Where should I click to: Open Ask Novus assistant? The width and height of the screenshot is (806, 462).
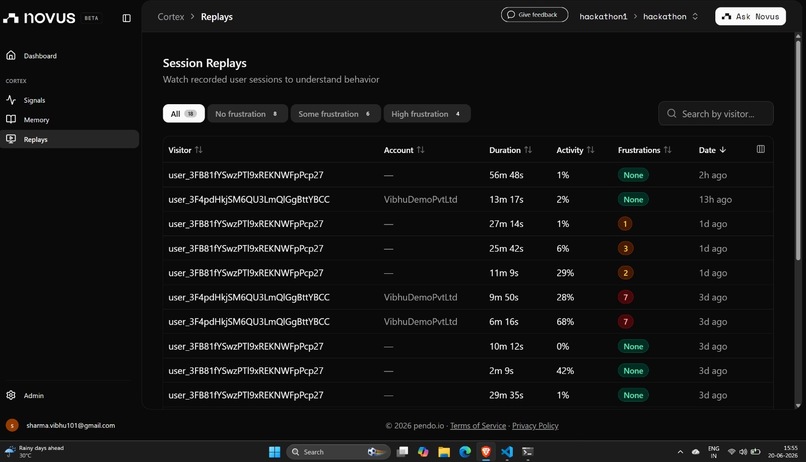pos(750,16)
